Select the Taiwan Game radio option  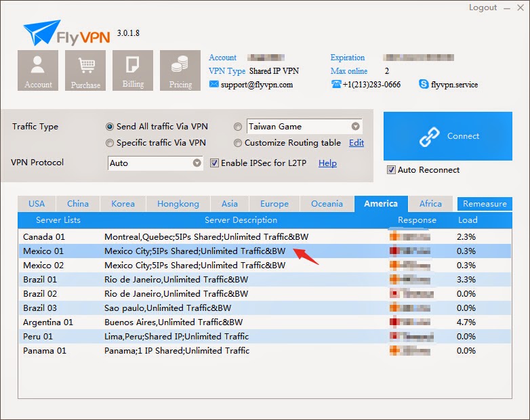[x=238, y=127]
